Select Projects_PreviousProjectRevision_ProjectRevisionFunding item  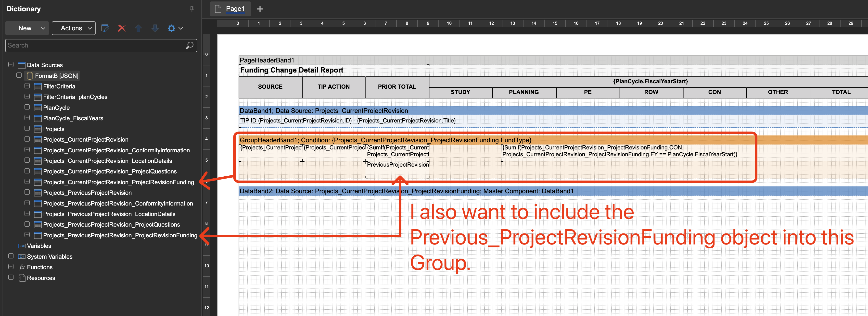click(120, 235)
